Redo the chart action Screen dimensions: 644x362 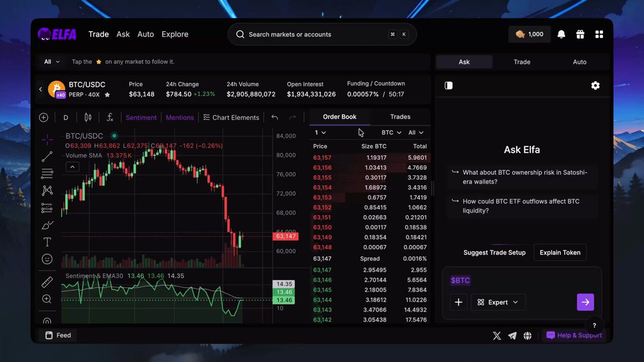(x=292, y=118)
